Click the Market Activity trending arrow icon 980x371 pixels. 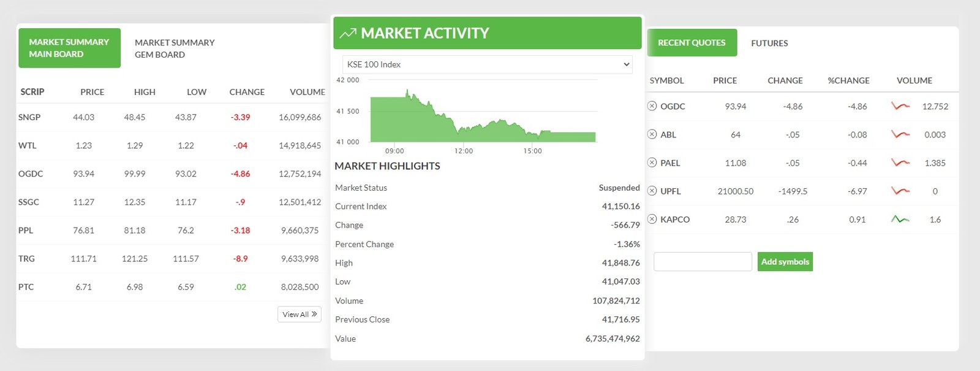point(348,34)
